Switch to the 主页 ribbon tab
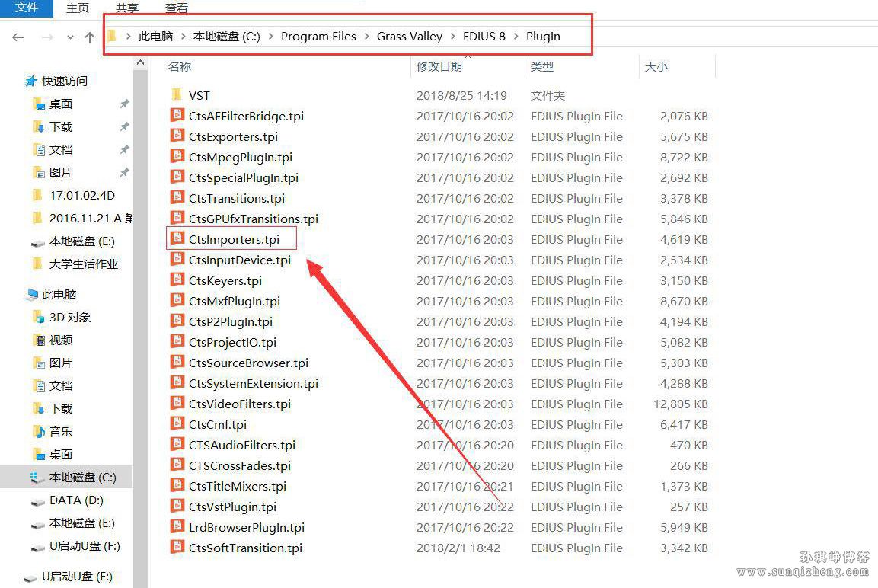 [77, 8]
